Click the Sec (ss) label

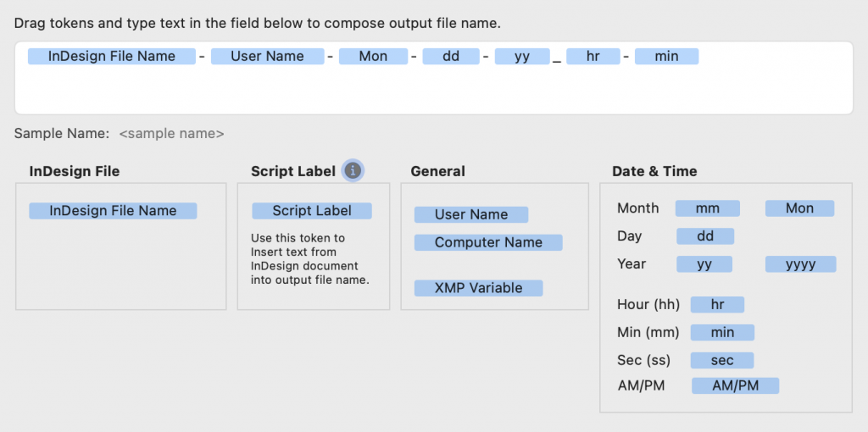(644, 361)
